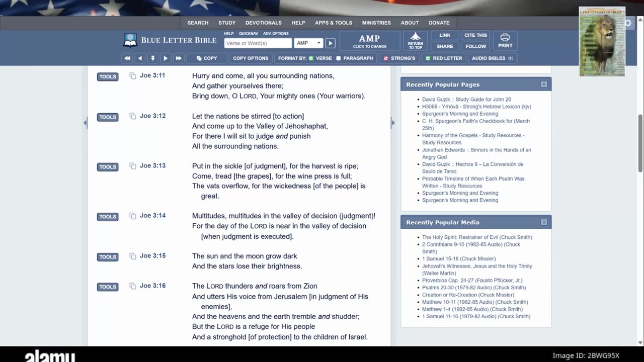Run the verse search go arrow

(330, 43)
